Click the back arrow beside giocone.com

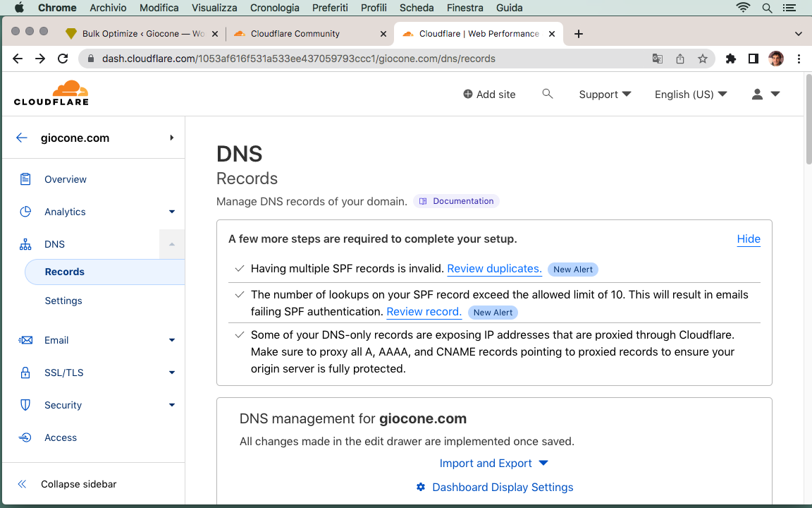21,138
